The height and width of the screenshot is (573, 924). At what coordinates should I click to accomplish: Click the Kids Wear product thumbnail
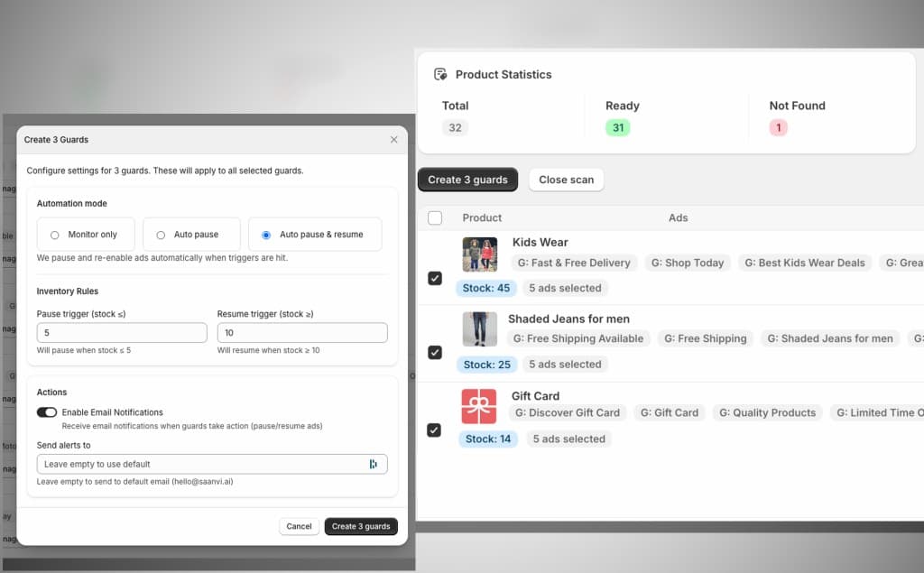pyautogui.click(x=479, y=254)
